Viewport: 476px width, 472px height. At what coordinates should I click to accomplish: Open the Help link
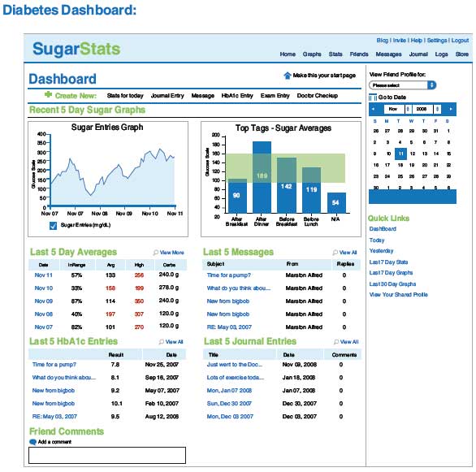pos(416,41)
